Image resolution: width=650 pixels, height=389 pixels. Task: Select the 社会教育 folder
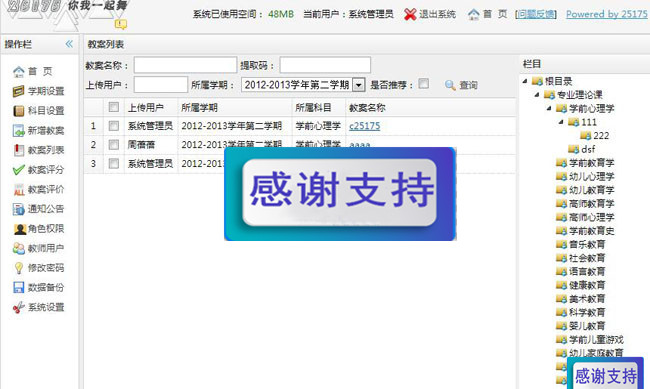click(580, 258)
